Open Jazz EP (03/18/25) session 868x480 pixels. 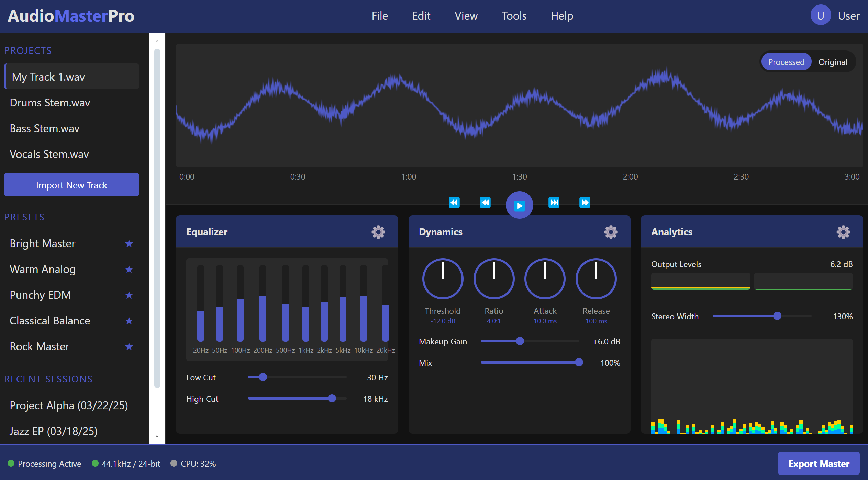pos(71,431)
